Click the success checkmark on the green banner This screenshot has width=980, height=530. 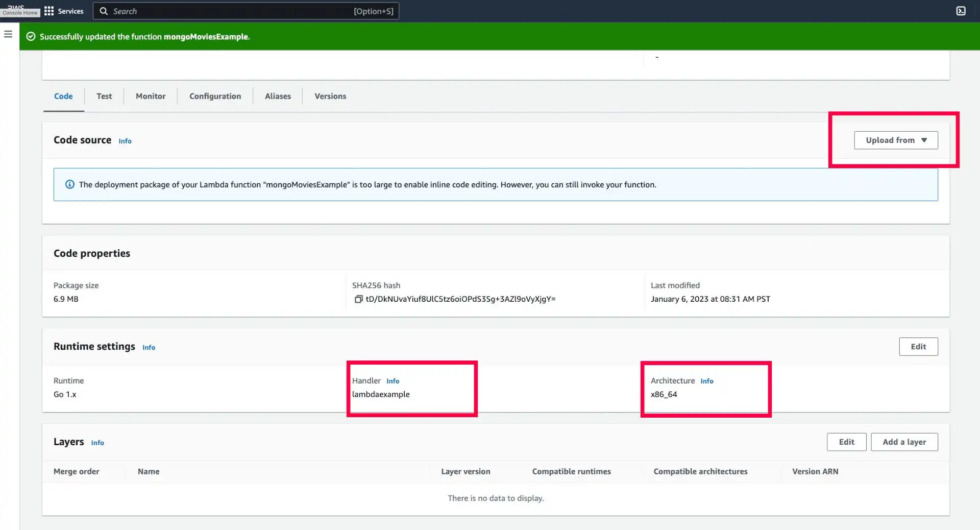[x=31, y=36]
